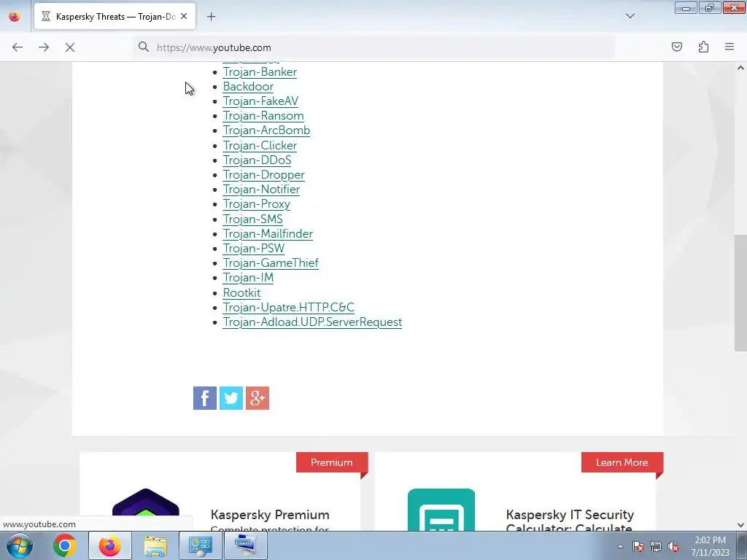Click the red Premium badge
Image resolution: width=747 pixels, height=560 pixels.
tap(332, 462)
